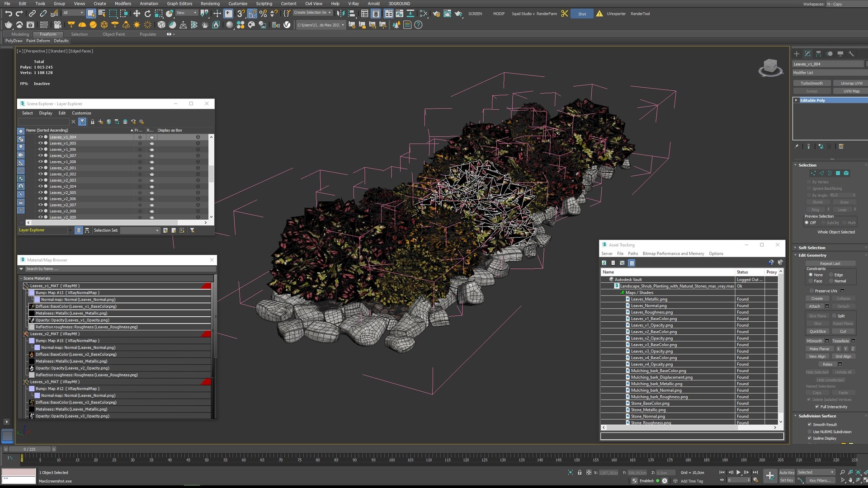Toggle the Percent Snap icon
This screenshot has width=868, height=488.
tap(263, 14)
